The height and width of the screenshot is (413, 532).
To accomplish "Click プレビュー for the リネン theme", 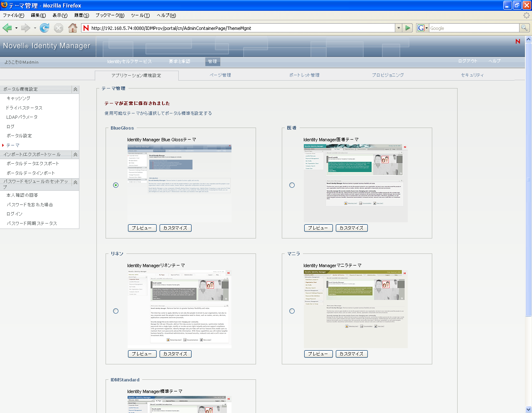I will [142, 354].
